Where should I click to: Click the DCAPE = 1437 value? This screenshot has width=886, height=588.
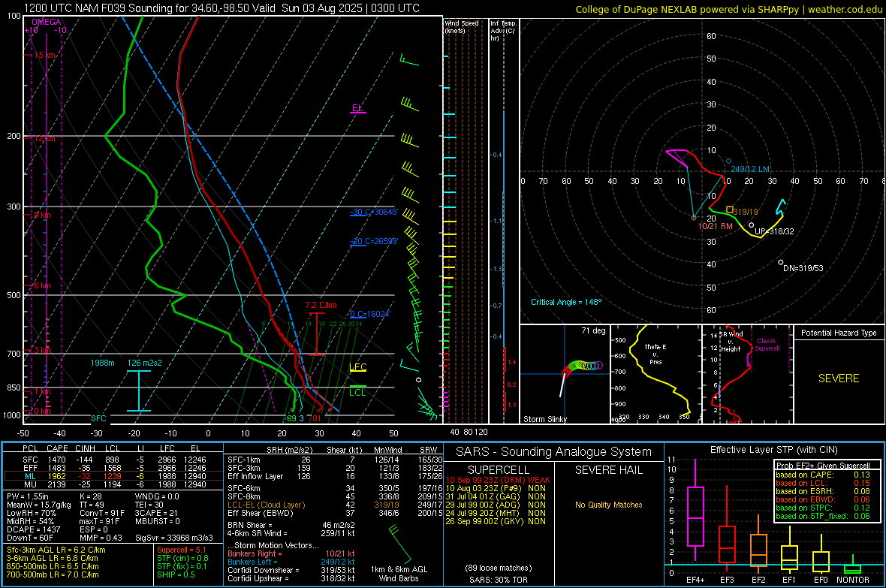(32, 529)
